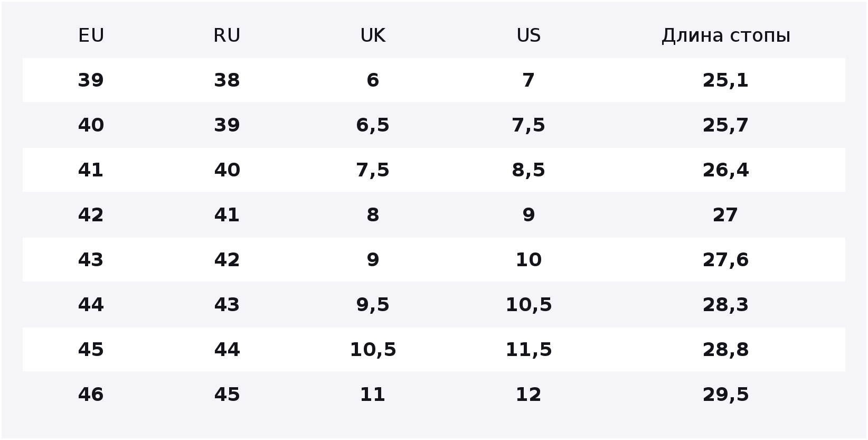
Task: Select foot length 26,4 cell
Action: pyautogui.click(x=726, y=170)
